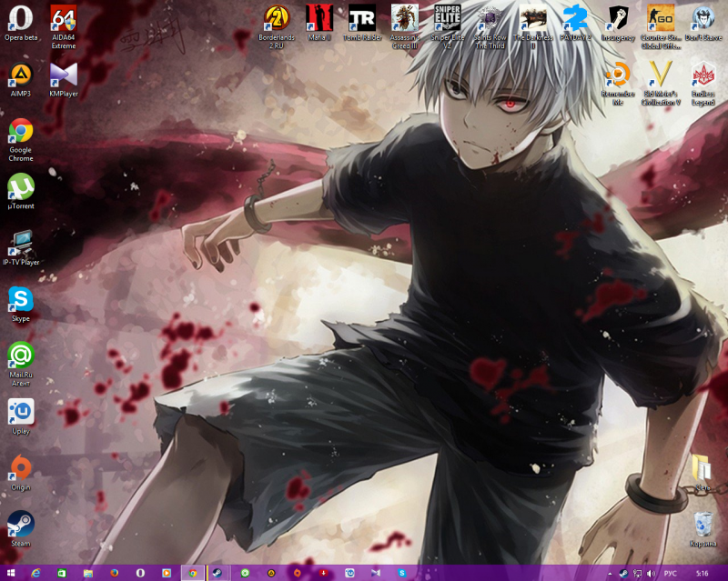Open the media player taskbar icon
728x581 pixels.
pyautogui.click(x=167, y=573)
